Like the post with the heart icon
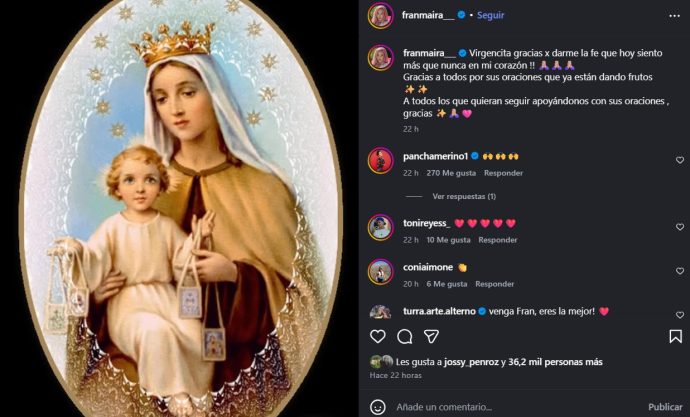The width and height of the screenshot is (690, 417). [378, 336]
